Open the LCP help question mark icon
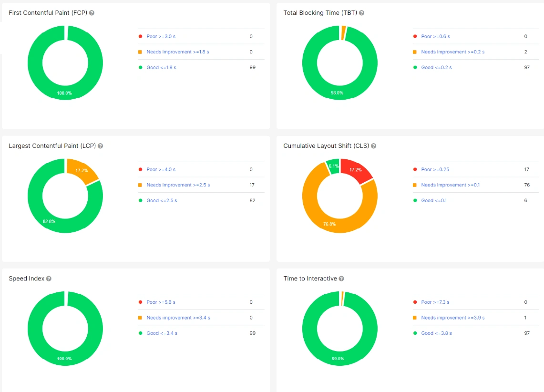Viewport: 544px width, 392px height. (x=101, y=146)
